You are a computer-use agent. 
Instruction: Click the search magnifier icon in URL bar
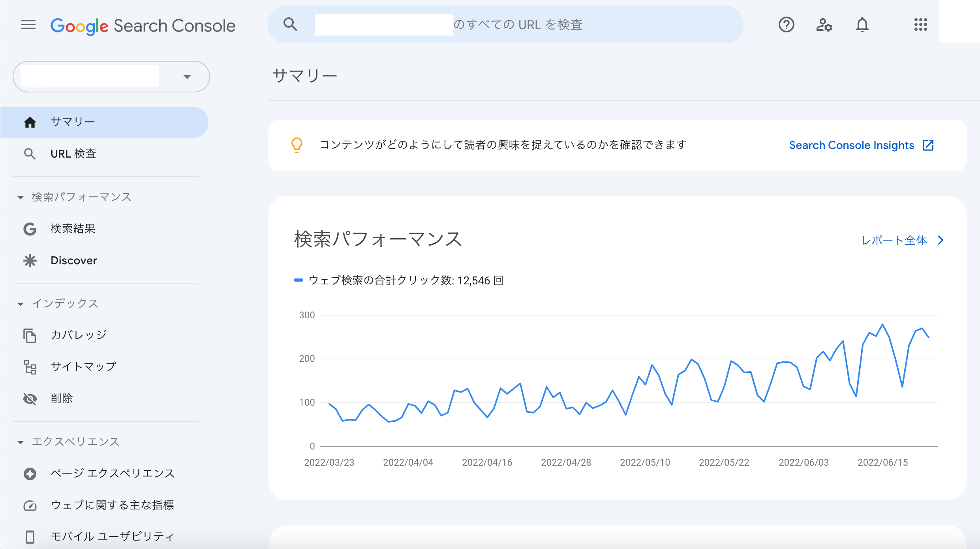[290, 24]
